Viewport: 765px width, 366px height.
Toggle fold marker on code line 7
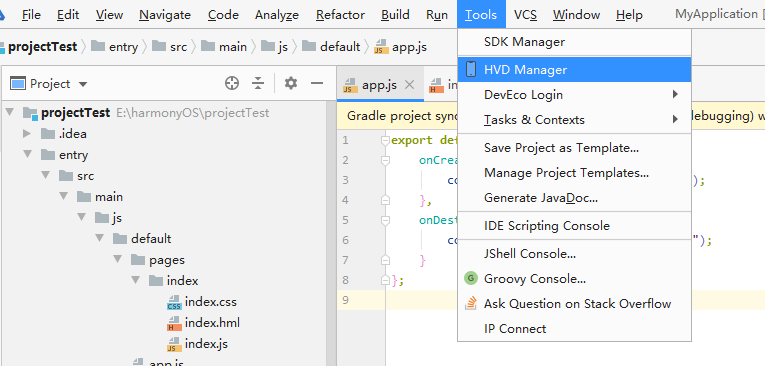[385, 260]
